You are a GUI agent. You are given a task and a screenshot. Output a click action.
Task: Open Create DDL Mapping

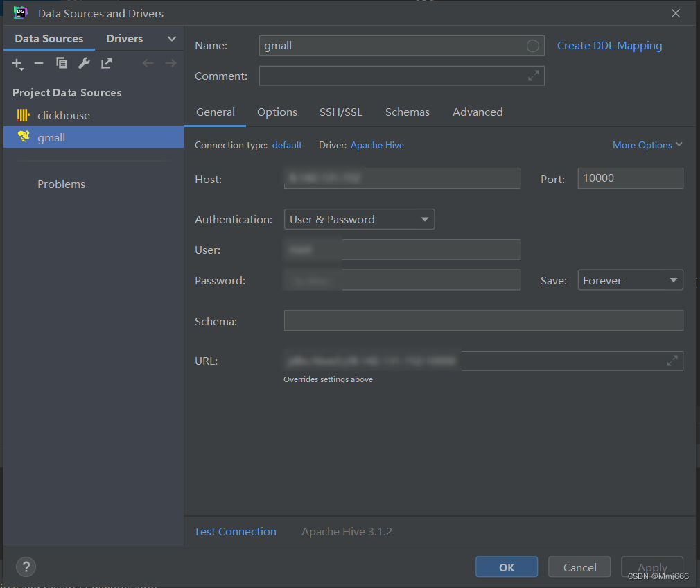coord(609,45)
